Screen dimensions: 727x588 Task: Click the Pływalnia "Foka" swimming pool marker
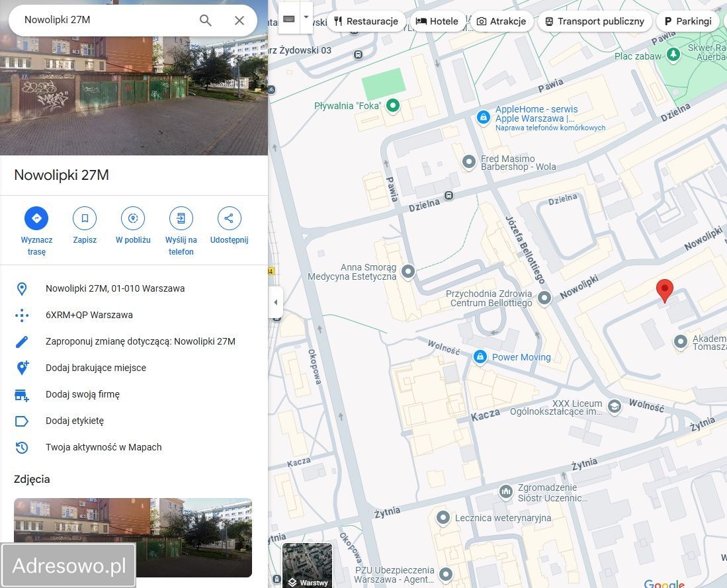pyautogui.click(x=394, y=105)
